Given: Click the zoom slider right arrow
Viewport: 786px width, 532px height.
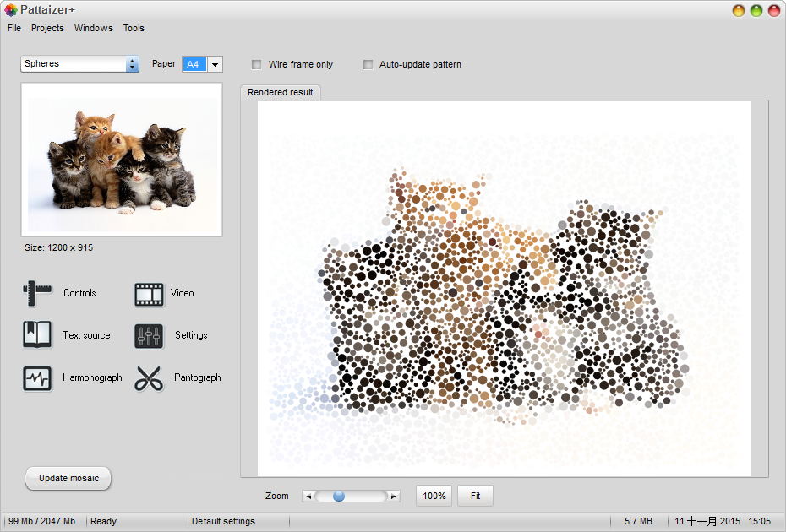Looking at the screenshot, I should pos(393,497).
